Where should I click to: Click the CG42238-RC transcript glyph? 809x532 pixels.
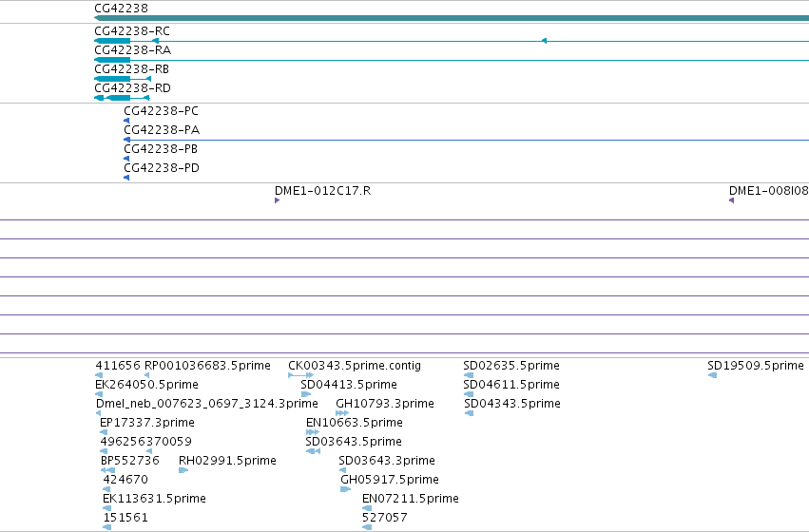pos(452,41)
